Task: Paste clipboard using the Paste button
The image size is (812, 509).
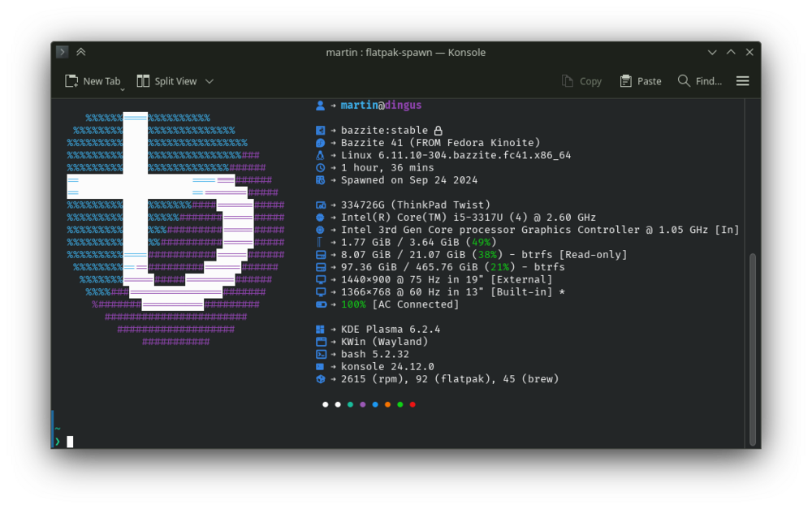Action: coord(641,81)
